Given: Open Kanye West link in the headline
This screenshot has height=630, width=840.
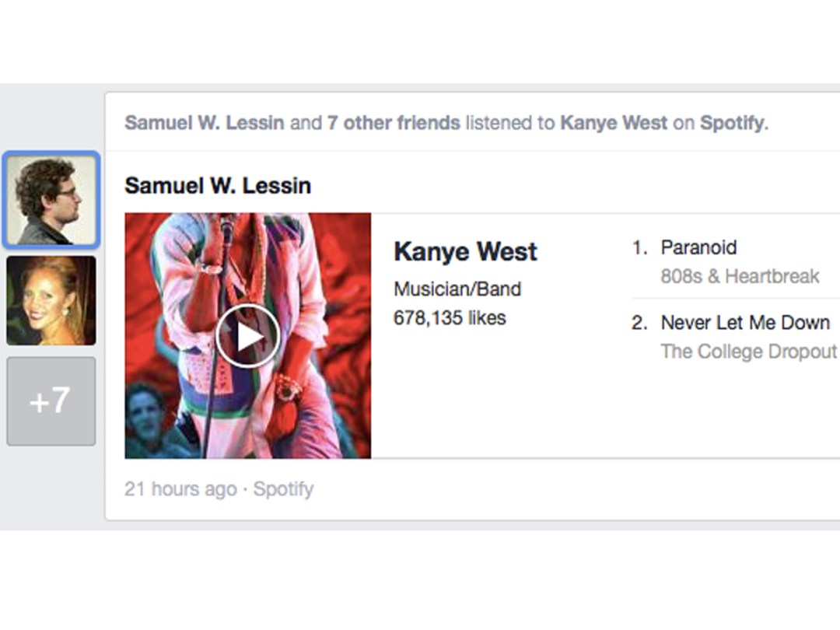Looking at the screenshot, I should [x=614, y=123].
